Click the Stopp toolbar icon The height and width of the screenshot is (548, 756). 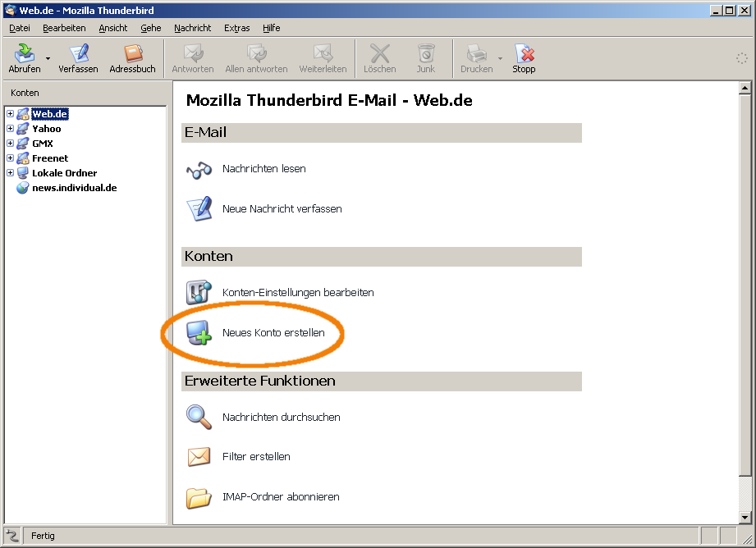pos(524,53)
